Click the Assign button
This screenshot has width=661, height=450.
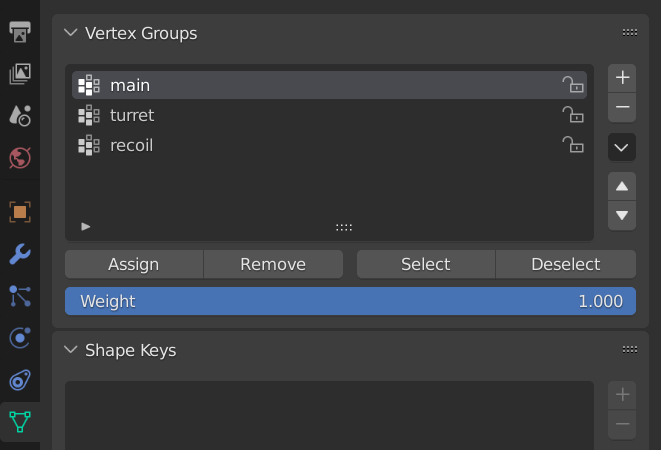click(x=134, y=264)
